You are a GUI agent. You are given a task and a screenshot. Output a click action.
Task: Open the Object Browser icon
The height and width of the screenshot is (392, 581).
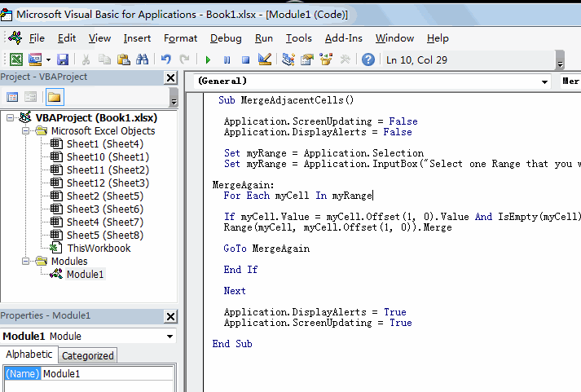(x=326, y=59)
